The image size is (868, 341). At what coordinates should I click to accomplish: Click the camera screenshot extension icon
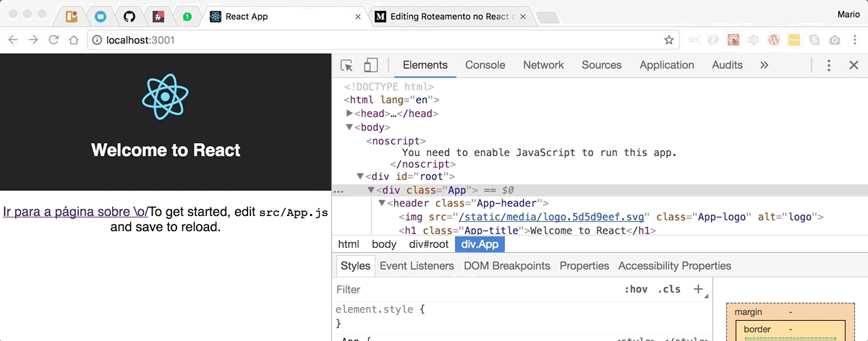tap(835, 40)
